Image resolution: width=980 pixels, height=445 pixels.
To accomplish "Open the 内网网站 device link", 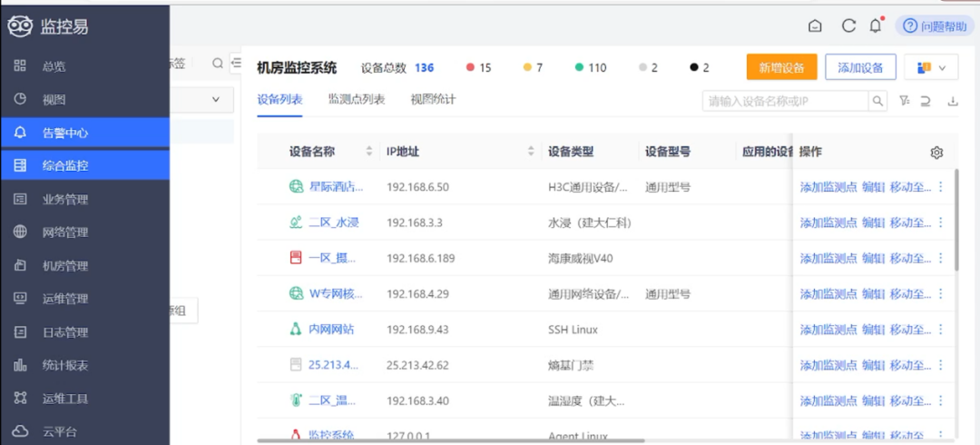I will (x=331, y=330).
